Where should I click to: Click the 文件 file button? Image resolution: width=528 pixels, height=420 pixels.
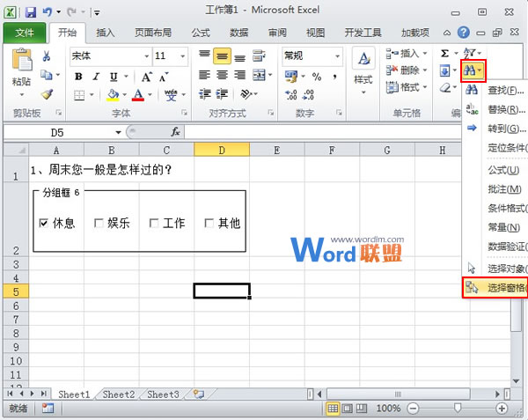click(25, 33)
